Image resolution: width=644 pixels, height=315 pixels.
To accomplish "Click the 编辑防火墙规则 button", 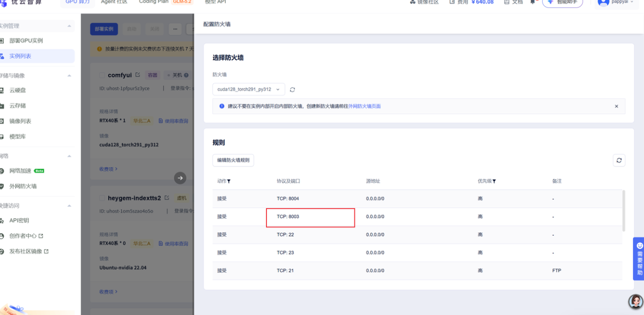I will (233, 160).
